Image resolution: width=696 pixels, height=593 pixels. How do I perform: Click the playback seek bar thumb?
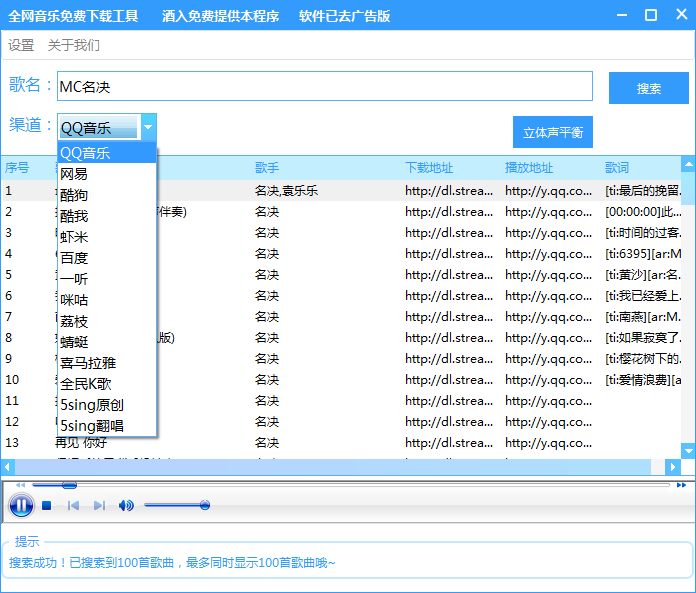pos(69,485)
